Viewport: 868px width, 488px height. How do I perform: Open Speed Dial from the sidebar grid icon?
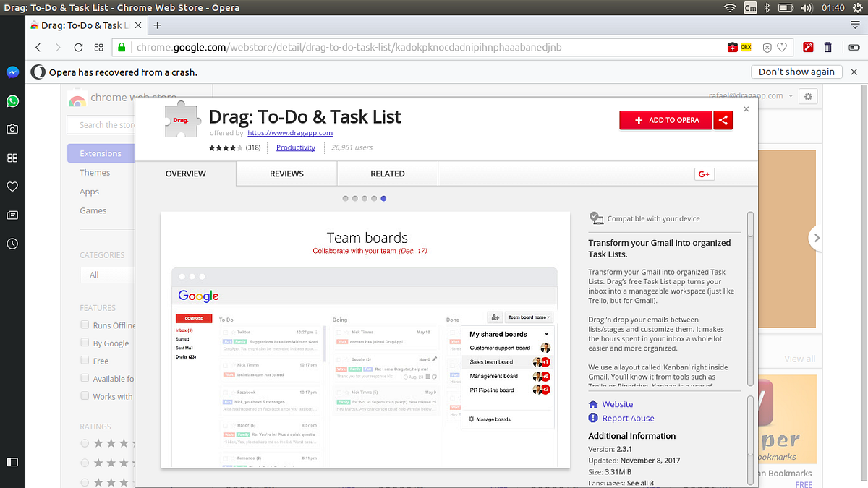[x=12, y=157]
